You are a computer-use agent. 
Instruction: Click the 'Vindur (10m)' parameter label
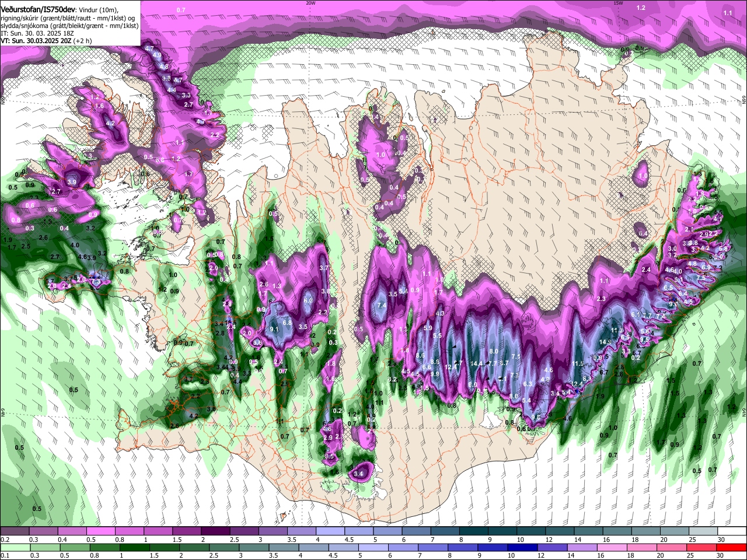98,10
